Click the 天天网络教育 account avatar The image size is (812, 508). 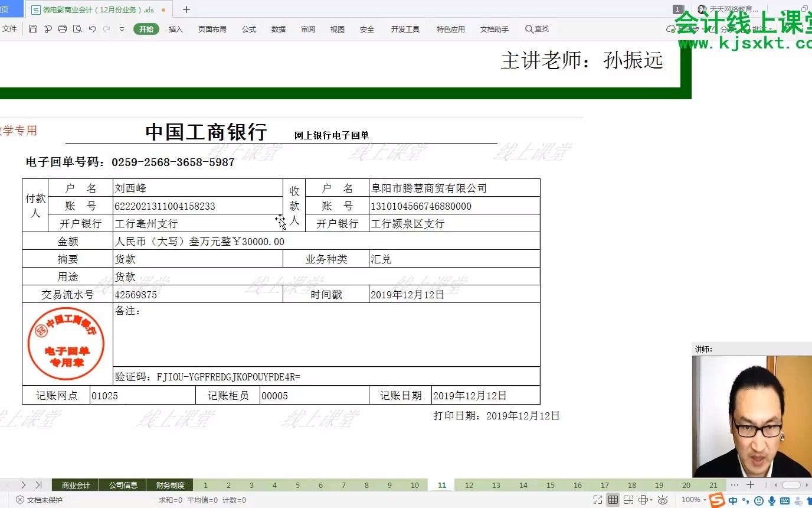point(702,9)
